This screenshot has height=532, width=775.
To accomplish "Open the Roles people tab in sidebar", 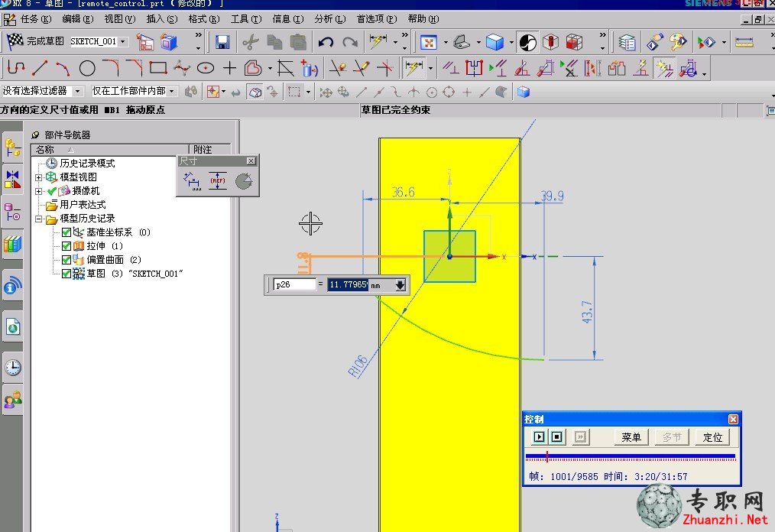I will click(13, 400).
